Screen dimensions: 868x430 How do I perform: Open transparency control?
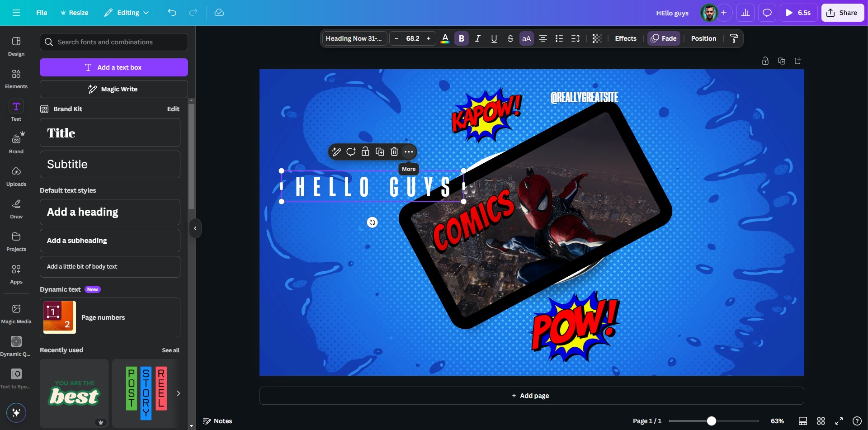[x=597, y=38]
